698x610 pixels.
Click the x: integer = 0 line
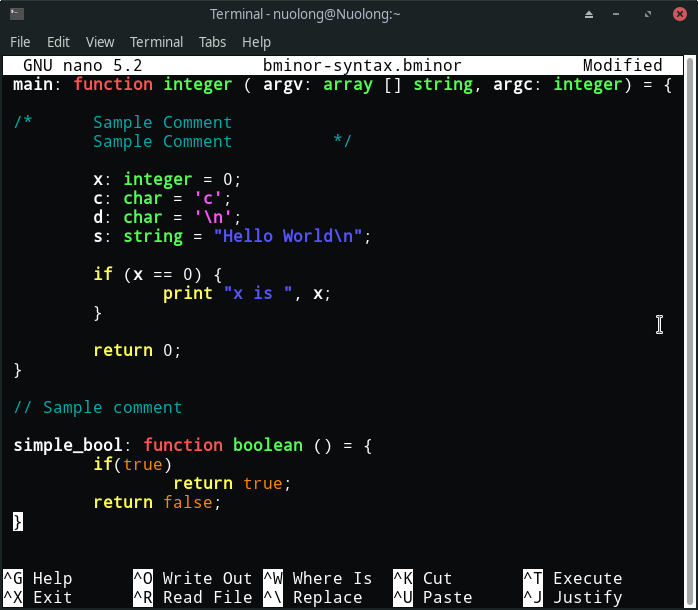pyautogui.click(x=167, y=179)
